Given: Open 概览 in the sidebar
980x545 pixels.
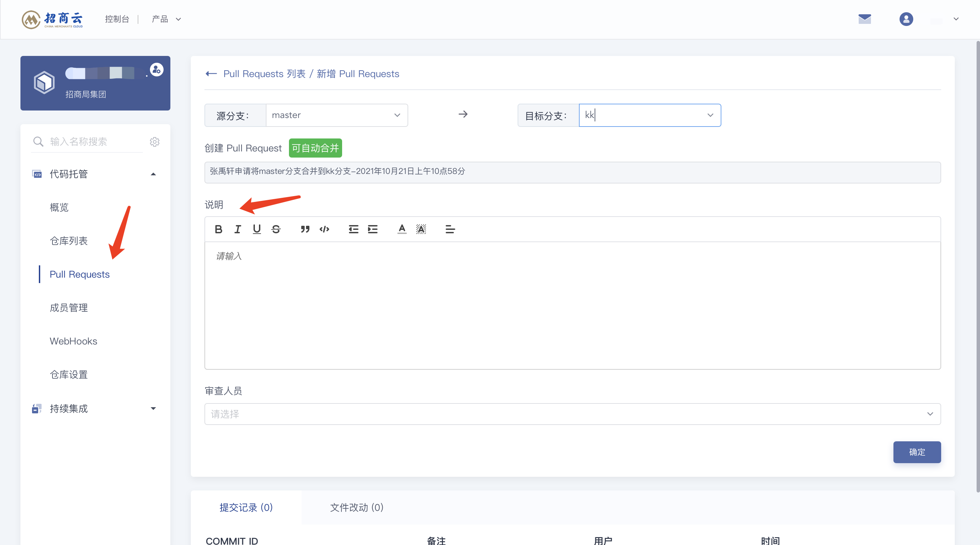Looking at the screenshot, I should [59, 208].
